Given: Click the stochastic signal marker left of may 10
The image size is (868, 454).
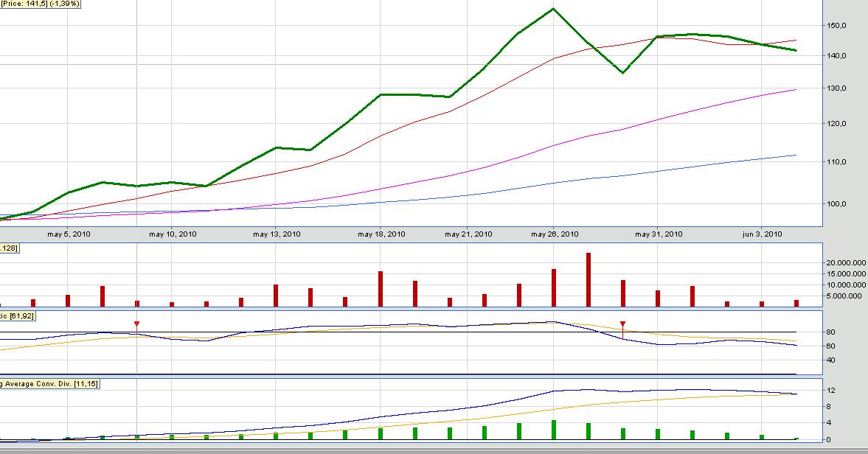Looking at the screenshot, I should [136, 324].
